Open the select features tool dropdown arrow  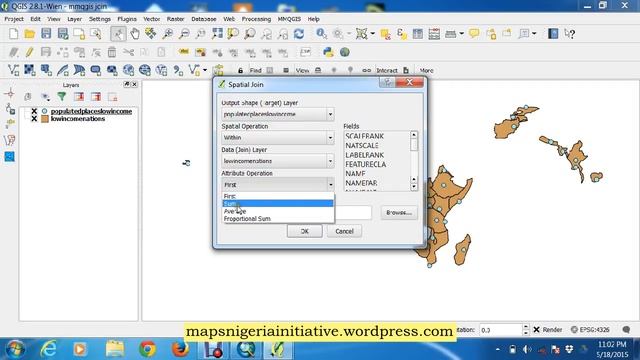point(373,34)
